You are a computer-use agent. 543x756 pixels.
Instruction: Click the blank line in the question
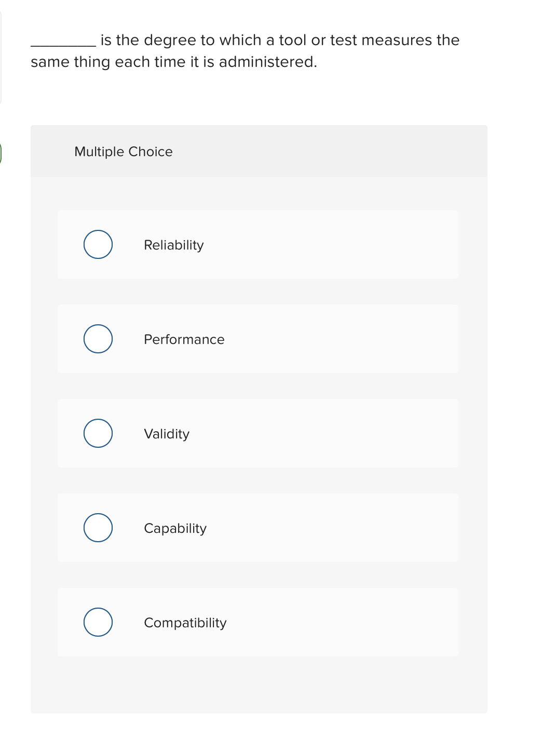tap(61, 44)
